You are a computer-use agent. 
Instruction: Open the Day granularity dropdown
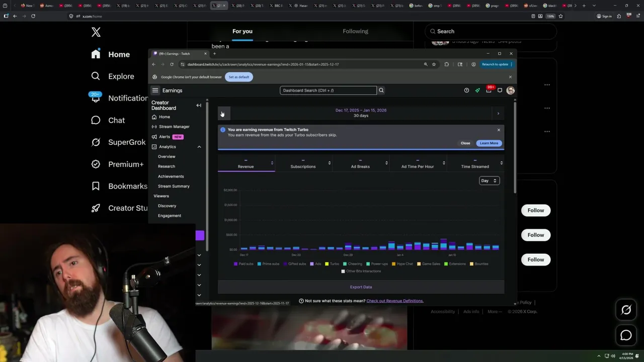tap(489, 180)
